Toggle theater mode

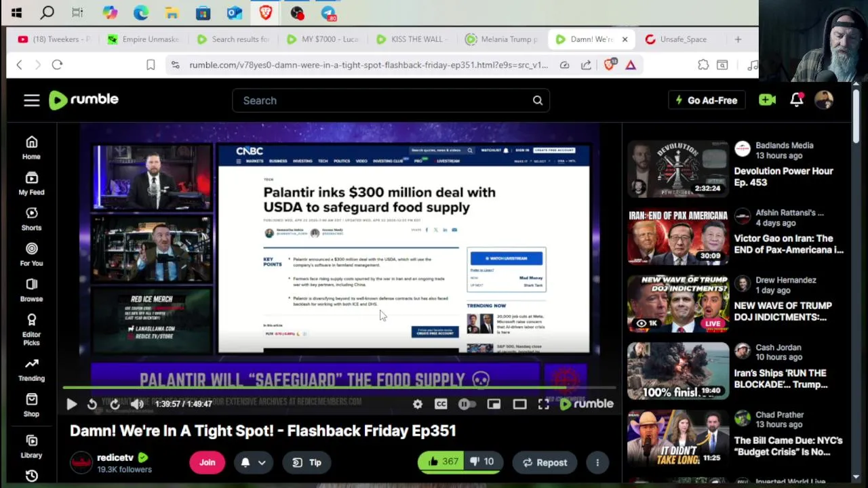coord(519,404)
